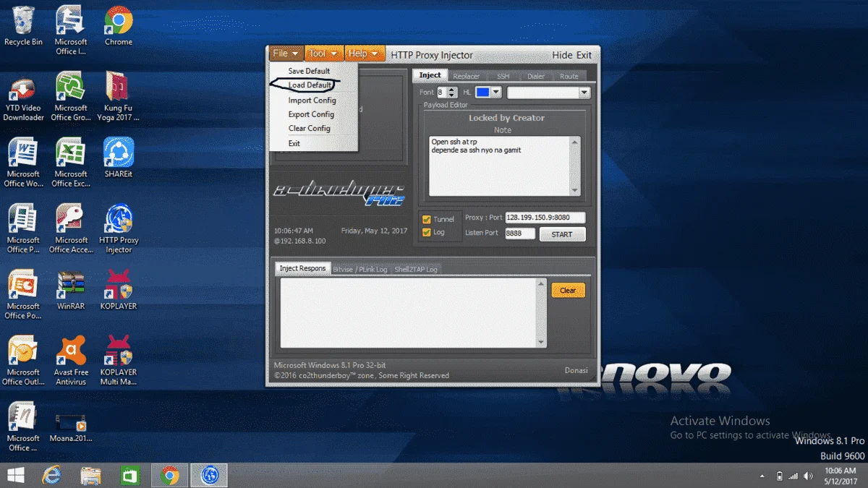The height and width of the screenshot is (488, 868).
Task: Click into the Listen Port field
Action: click(519, 234)
